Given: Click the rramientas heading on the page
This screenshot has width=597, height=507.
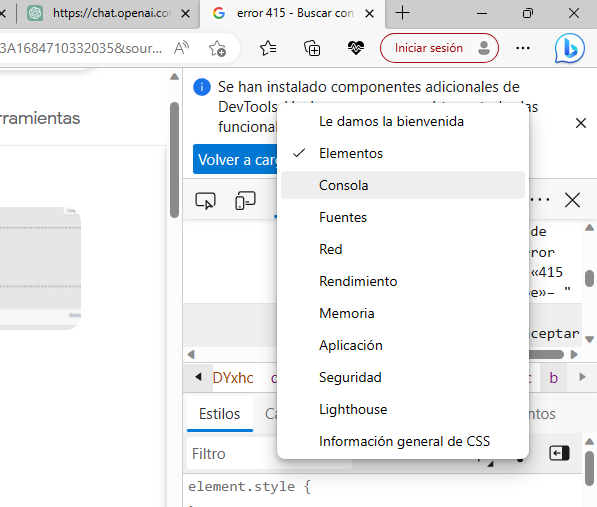Looking at the screenshot, I should 40,118.
